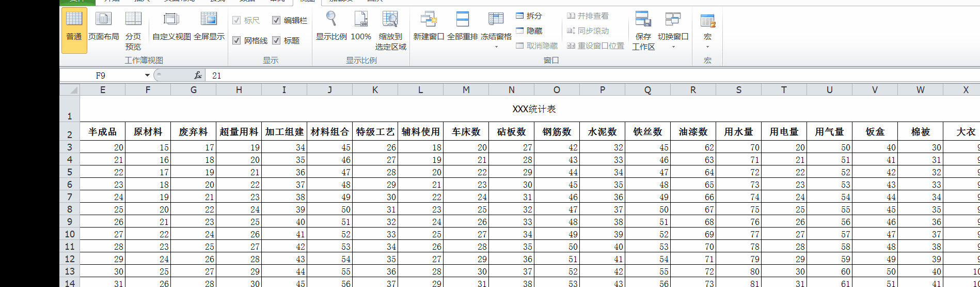Select row 13 header
Screen dimensions: 980x287
pyautogui.click(x=70, y=271)
